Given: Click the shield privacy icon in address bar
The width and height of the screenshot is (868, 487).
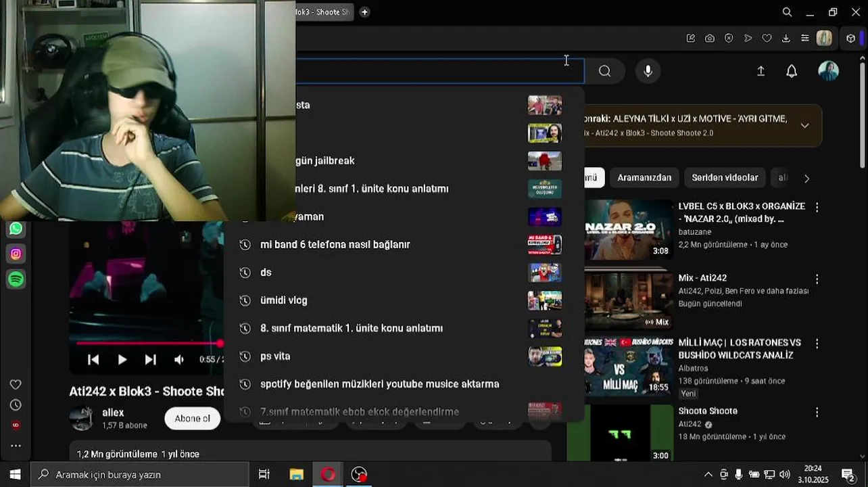Looking at the screenshot, I should (729, 39).
